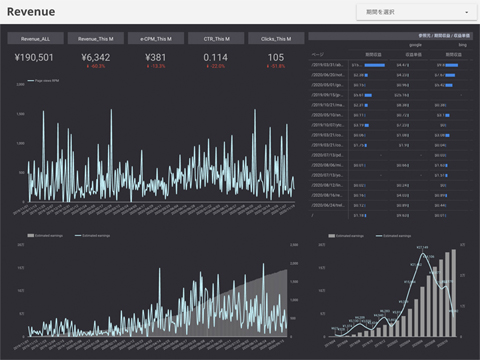
Task: Click line Estimated earnings legend in daily chart
Action: (x=92, y=236)
